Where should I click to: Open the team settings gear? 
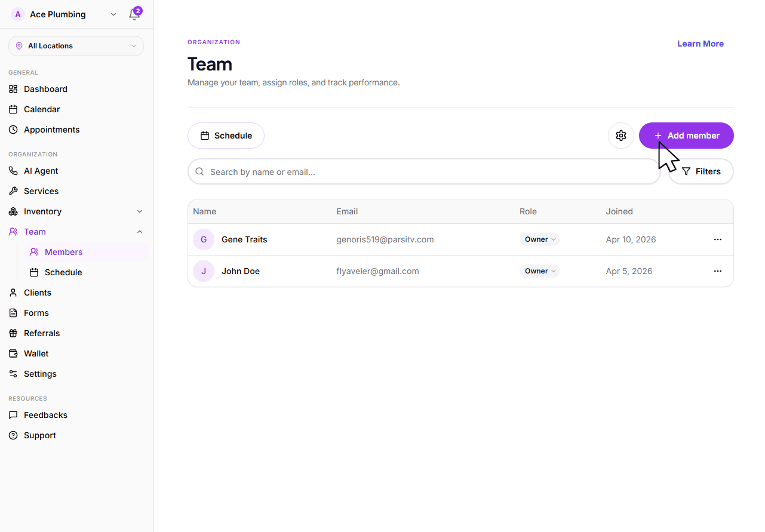620,136
